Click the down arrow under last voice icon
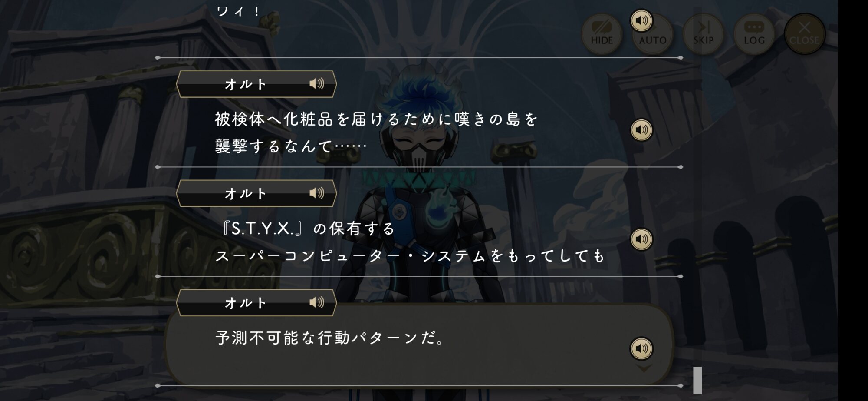The height and width of the screenshot is (401, 868). [644, 368]
